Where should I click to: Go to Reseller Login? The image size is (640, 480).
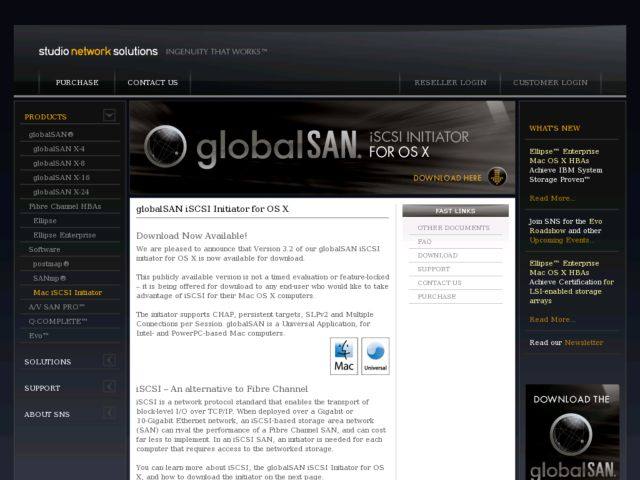(450, 82)
